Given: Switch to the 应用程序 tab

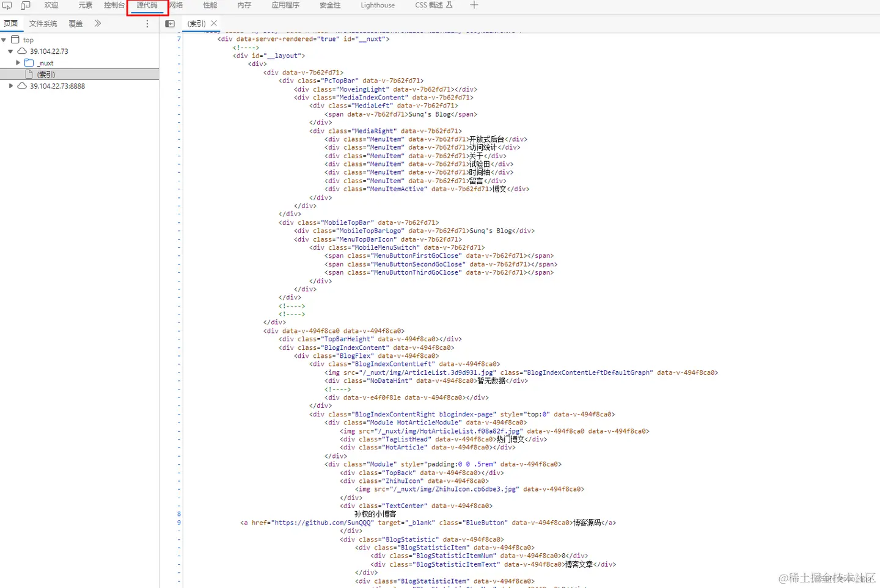Looking at the screenshot, I should tap(285, 5).
